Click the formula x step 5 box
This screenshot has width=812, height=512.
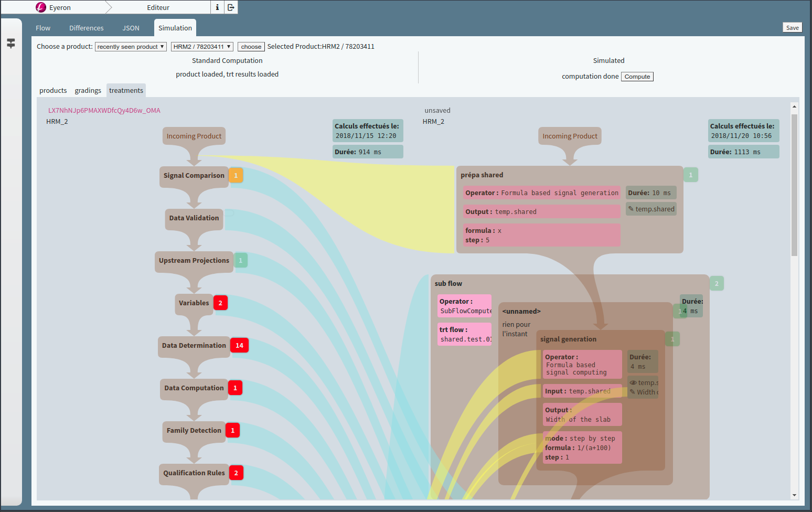coord(542,235)
